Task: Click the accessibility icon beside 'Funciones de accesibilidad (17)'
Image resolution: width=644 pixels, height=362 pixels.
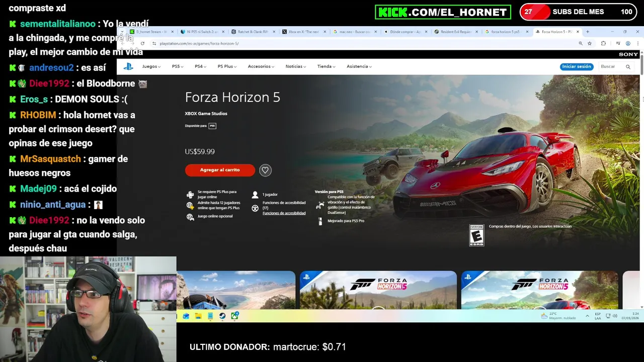Action: pyautogui.click(x=255, y=208)
